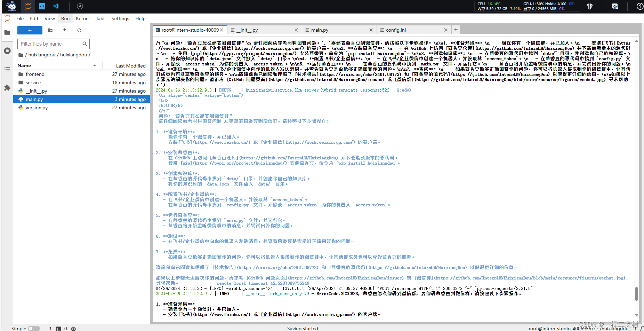Click the root folder icon in breadcrumb

[21, 55]
